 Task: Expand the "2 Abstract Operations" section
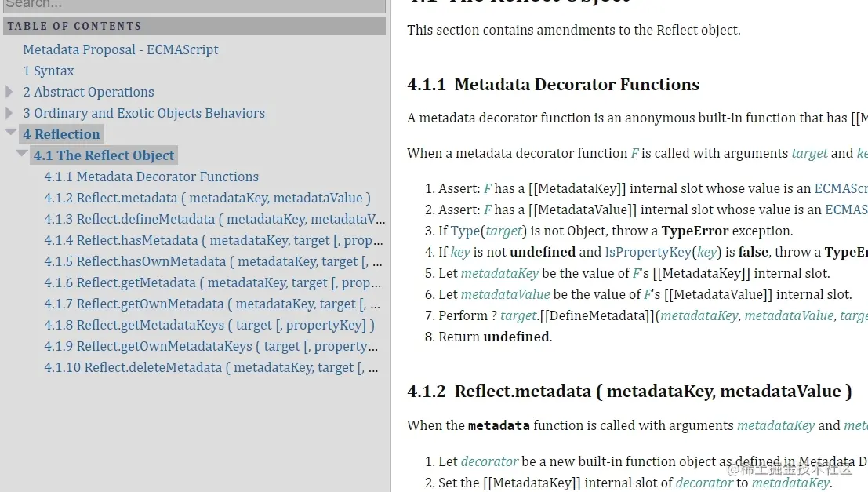[8, 92]
